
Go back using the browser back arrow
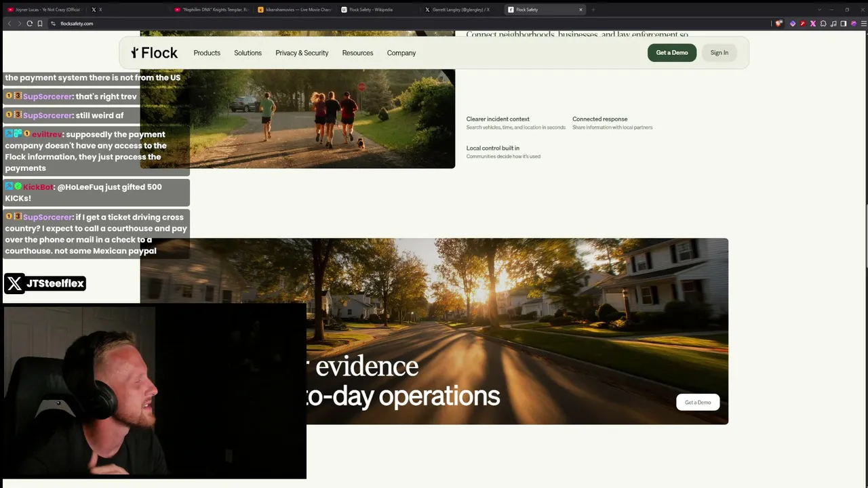(9, 24)
